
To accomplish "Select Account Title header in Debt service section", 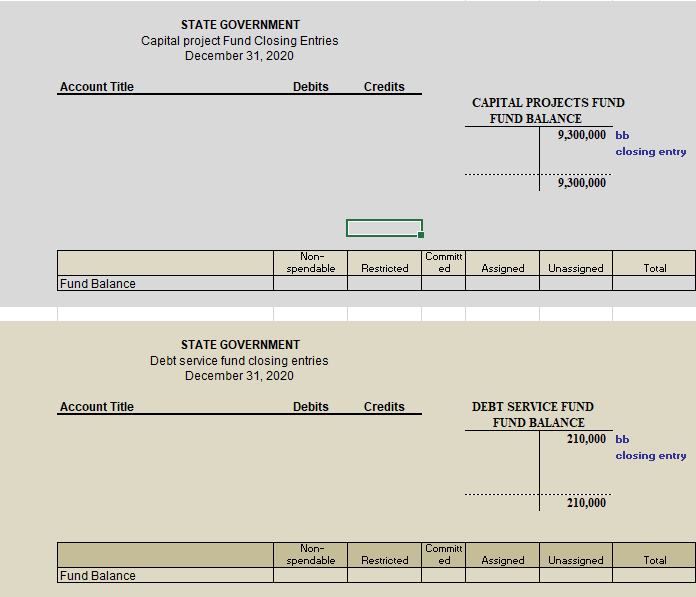I will pyautogui.click(x=97, y=407).
